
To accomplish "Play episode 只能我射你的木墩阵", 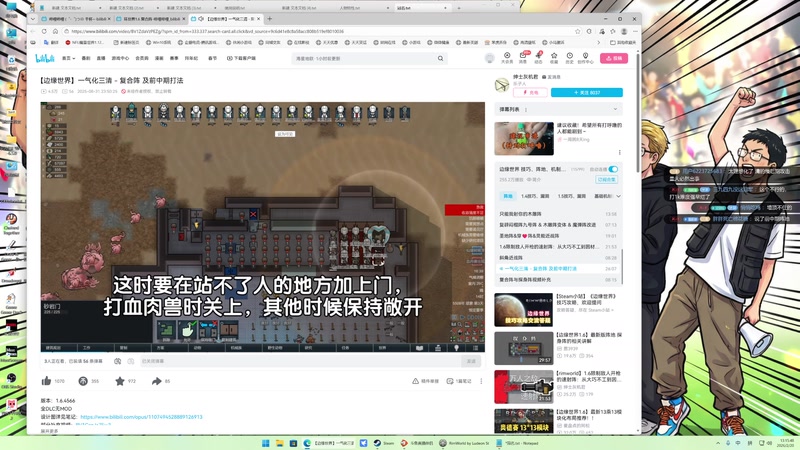I will pyautogui.click(x=558, y=214).
